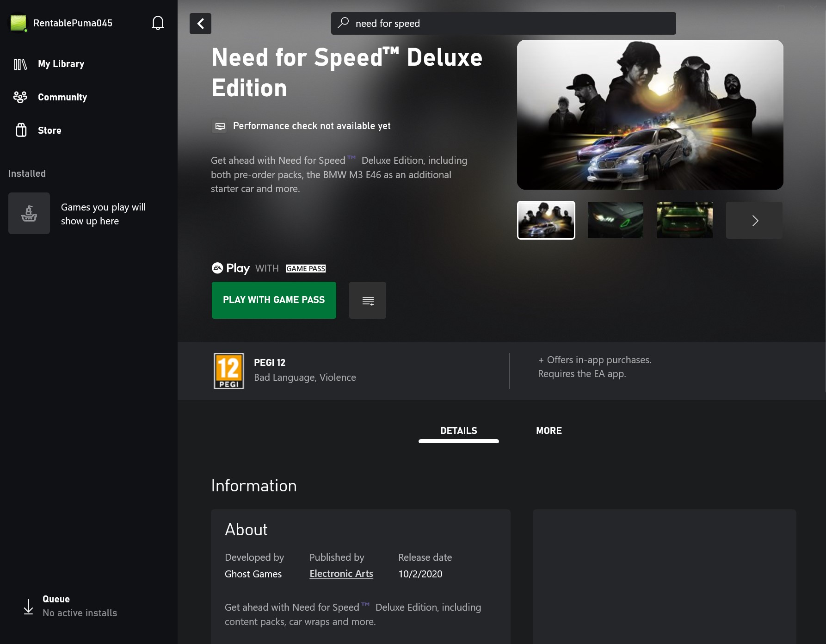This screenshot has width=826, height=644.
Task: Click Requires the EA app text
Action: [582, 374]
